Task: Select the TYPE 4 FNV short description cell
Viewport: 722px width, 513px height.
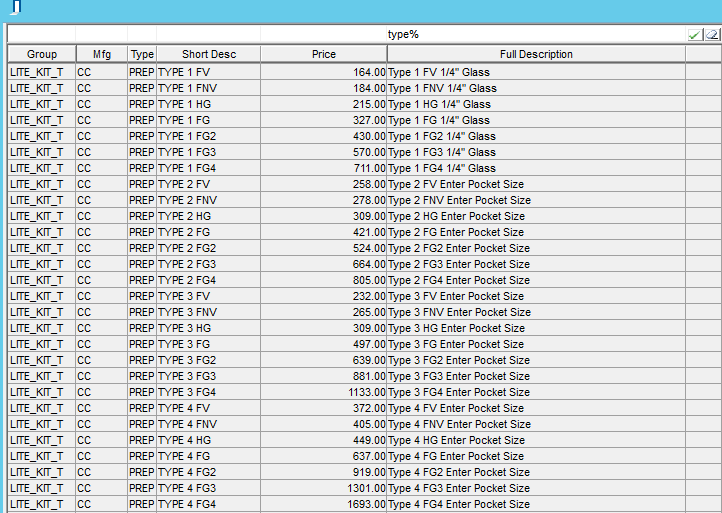Action: click(x=209, y=425)
